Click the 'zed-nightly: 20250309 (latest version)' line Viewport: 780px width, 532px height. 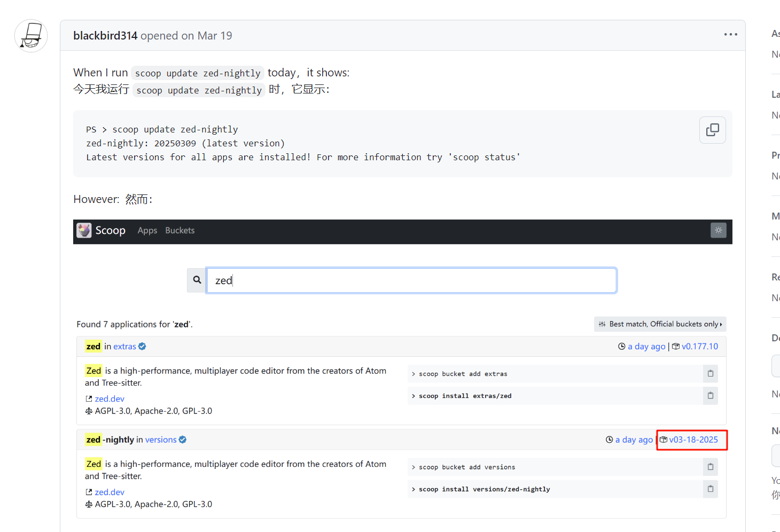click(185, 143)
